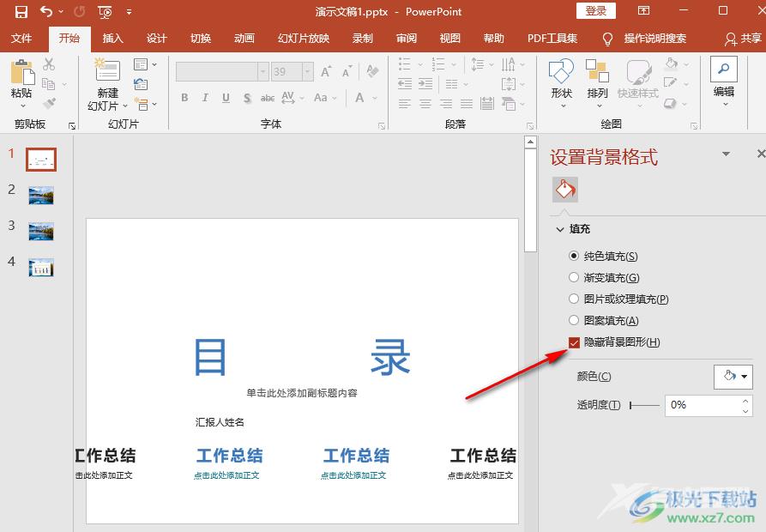
Task: Open the Arrange menu
Action: (x=597, y=82)
